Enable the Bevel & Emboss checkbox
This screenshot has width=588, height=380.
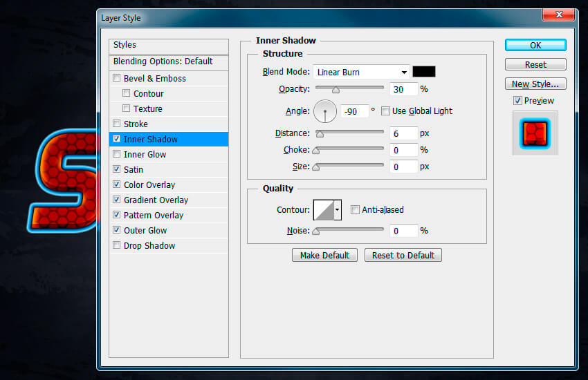click(117, 79)
